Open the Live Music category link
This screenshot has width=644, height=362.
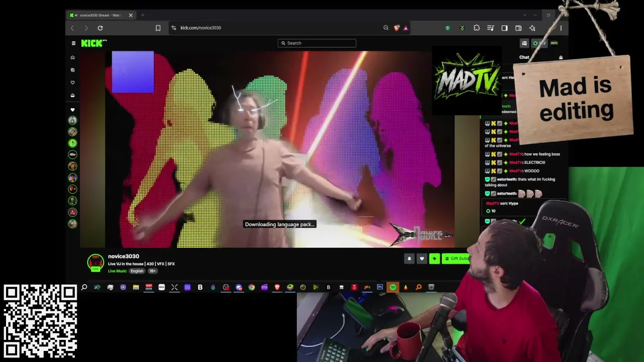[117, 271]
